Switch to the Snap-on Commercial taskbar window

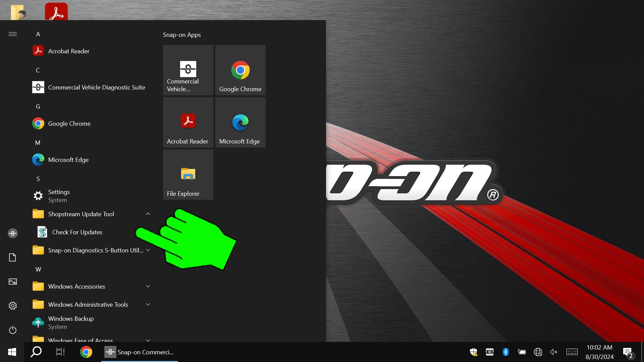point(140,352)
